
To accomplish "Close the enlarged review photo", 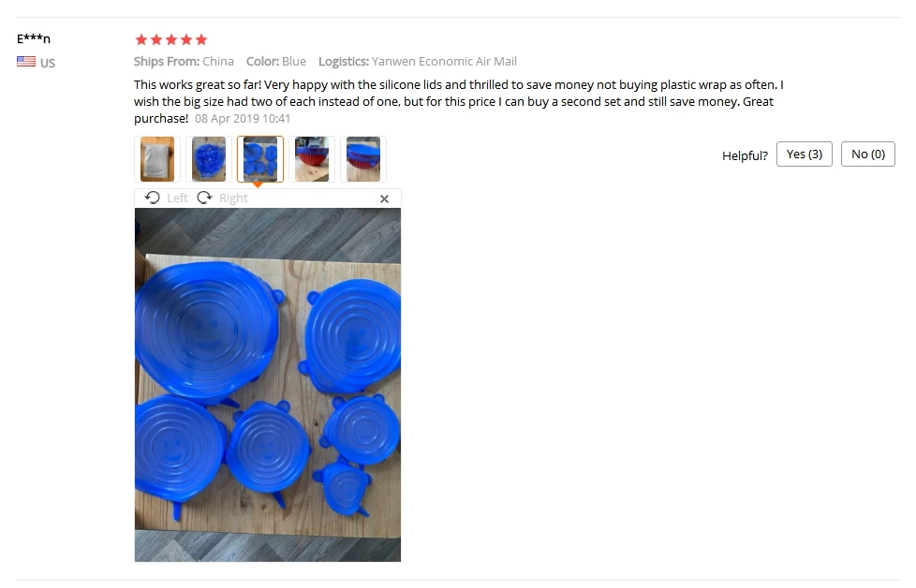I will tap(384, 199).
